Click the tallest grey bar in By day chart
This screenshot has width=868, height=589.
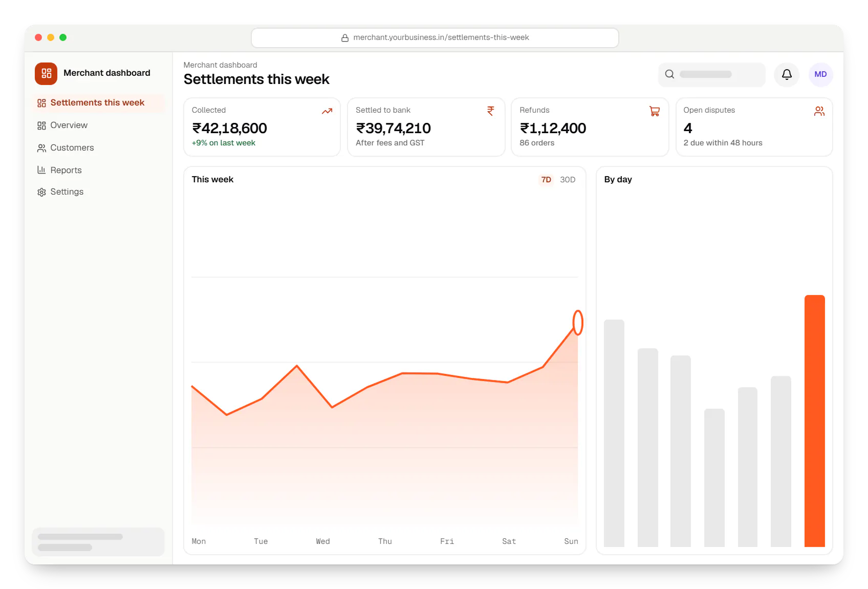point(614,433)
